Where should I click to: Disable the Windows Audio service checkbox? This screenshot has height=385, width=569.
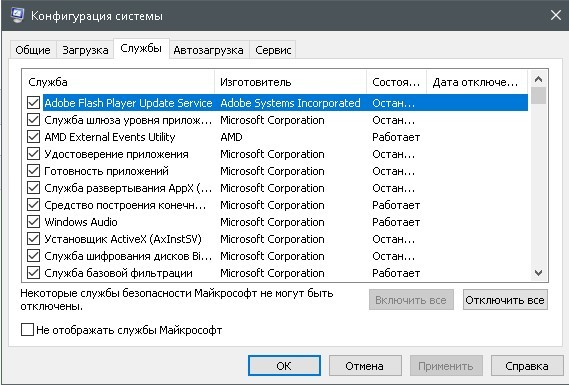[x=33, y=222]
